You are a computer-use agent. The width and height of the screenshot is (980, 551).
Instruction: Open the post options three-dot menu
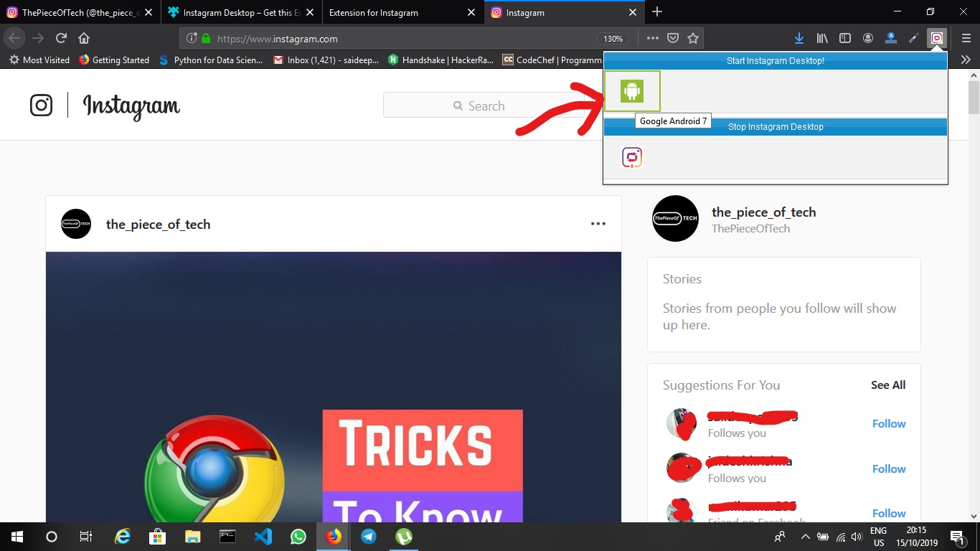[x=598, y=224]
